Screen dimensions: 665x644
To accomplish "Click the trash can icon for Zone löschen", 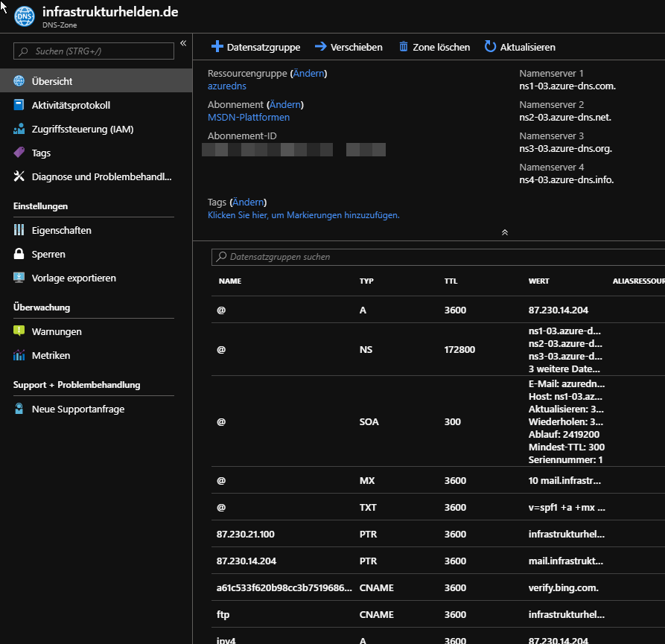I will (x=404, y=46).
